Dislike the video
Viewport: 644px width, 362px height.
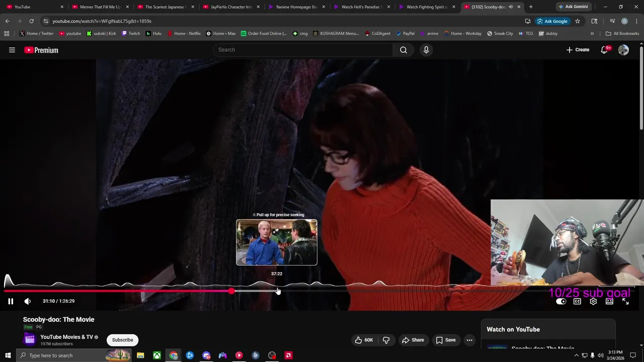(x=386, y=340)
